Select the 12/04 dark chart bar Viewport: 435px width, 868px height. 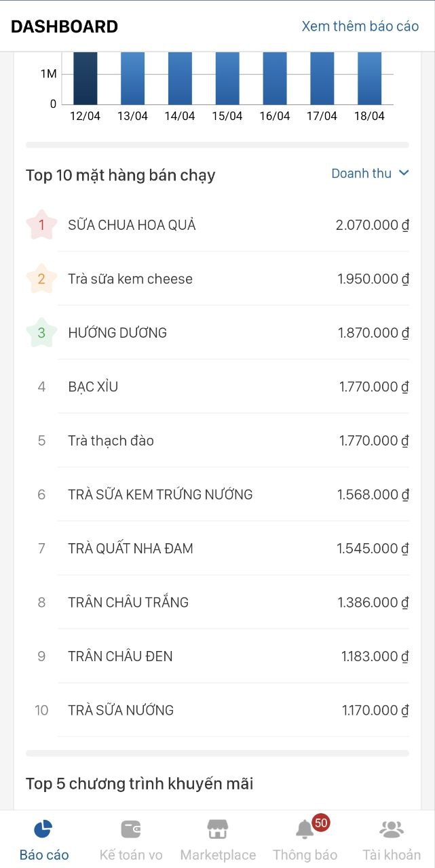coord(85,78)
